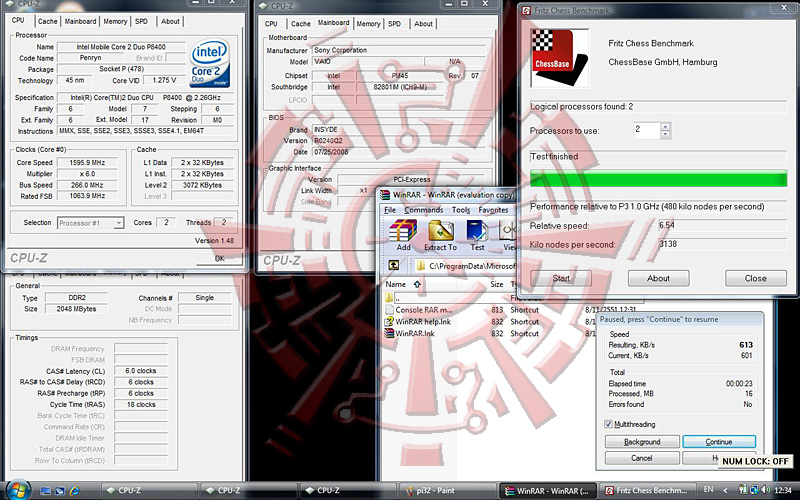Click the Intel Core 2 Duo logo in CPU-Z

[x=210, y=64]
